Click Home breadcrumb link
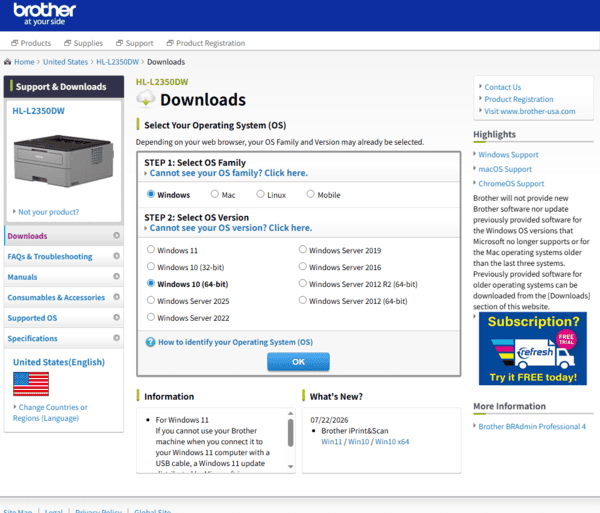 point(24,62)
